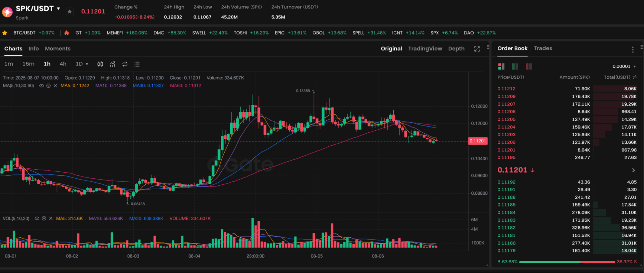
Task: Select ask price 0.11212
Action: [x=506, y=89]
